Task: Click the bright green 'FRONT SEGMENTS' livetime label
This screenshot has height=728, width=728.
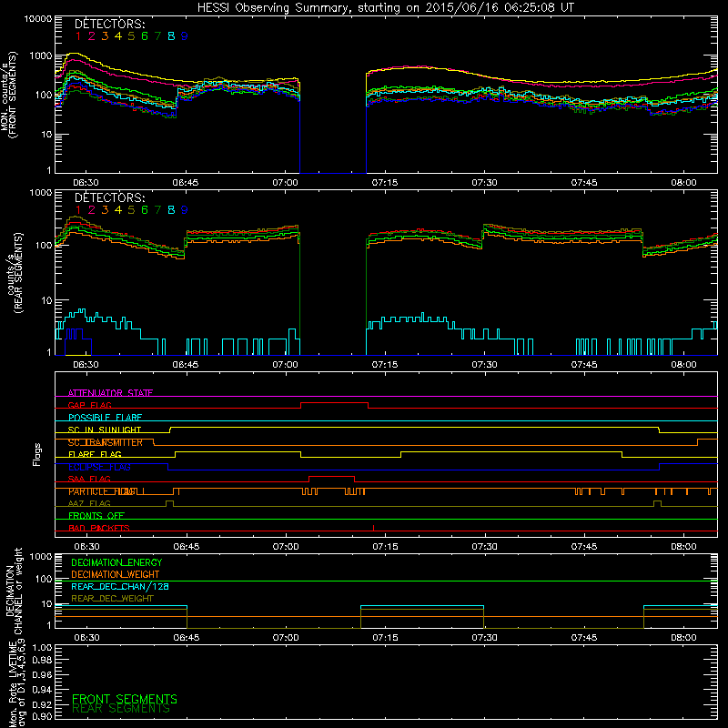Action: click(x=125, y=699)
